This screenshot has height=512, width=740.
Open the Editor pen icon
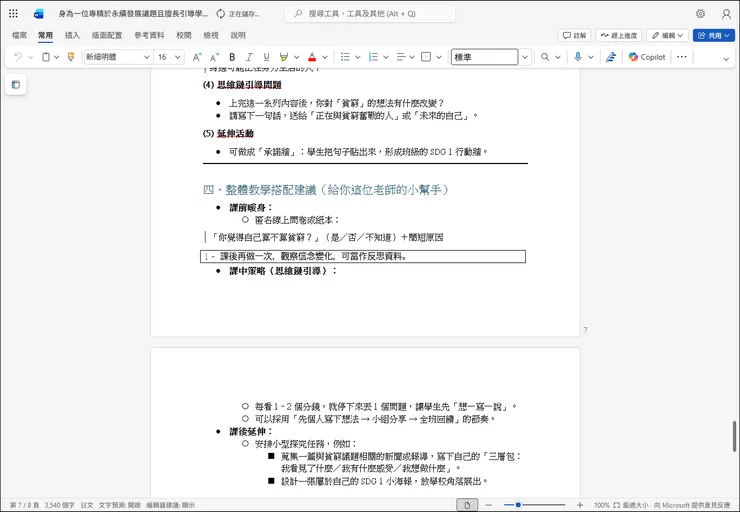point(611,57)
